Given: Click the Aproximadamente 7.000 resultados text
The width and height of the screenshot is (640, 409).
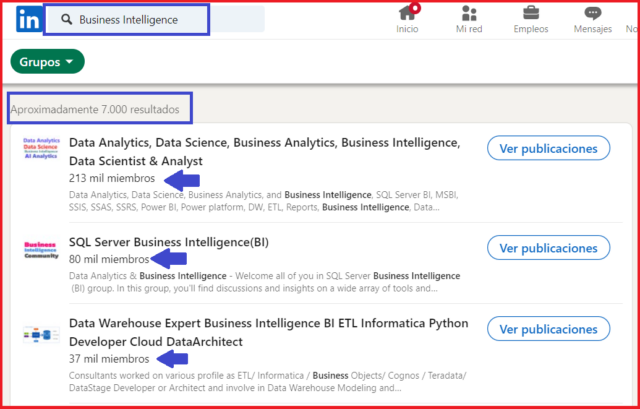Looking at the screenshot, I should pos(95,109).
